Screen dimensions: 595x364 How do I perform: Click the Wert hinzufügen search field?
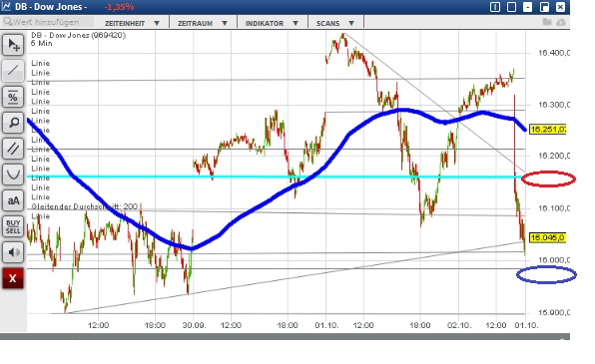47,22
